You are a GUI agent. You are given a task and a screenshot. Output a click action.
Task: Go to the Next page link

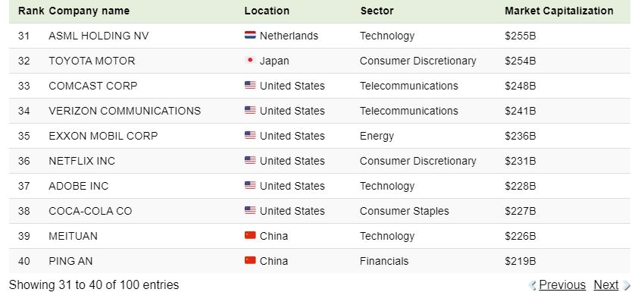606,285
